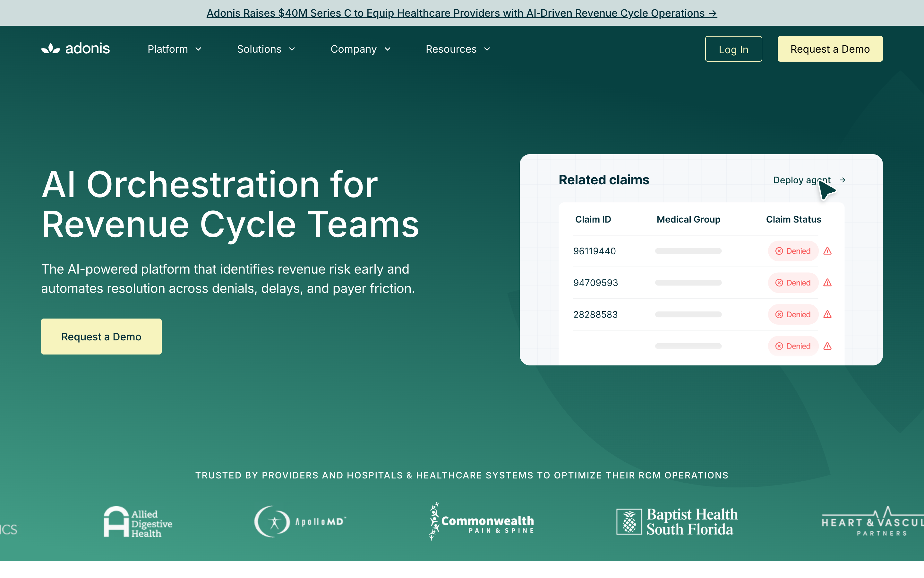Click the Baptist Health South Florida logo

point(677,522)
